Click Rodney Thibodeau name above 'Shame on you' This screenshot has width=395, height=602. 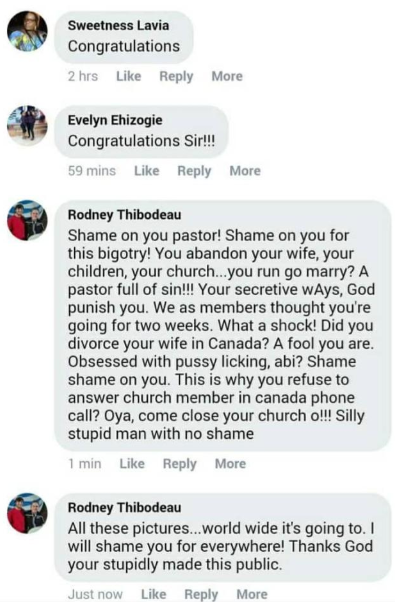[124, 215]
